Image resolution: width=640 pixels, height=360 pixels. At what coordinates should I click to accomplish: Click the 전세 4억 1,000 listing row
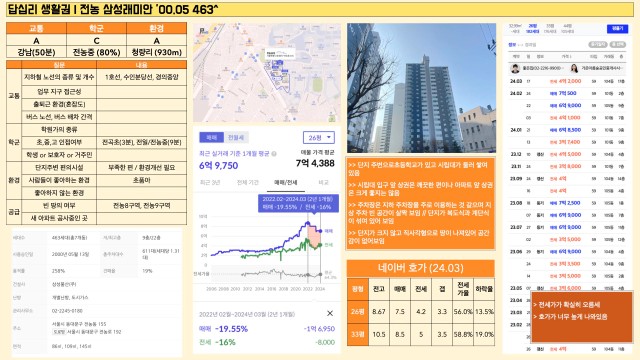568,118
